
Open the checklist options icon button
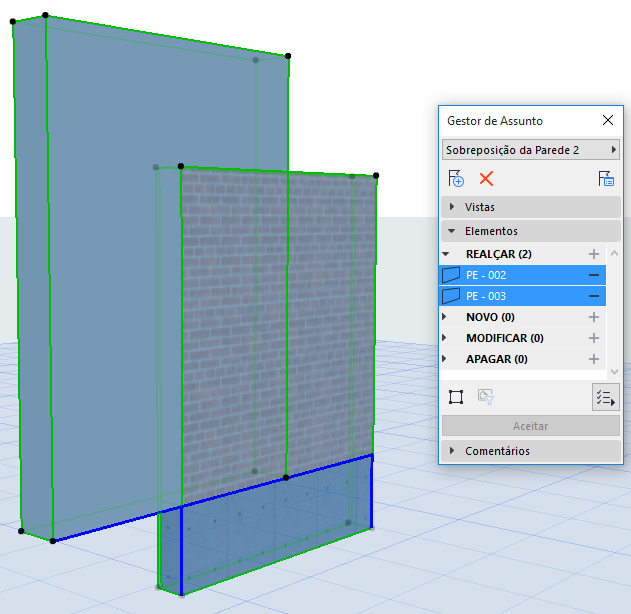tap(605, 397)
